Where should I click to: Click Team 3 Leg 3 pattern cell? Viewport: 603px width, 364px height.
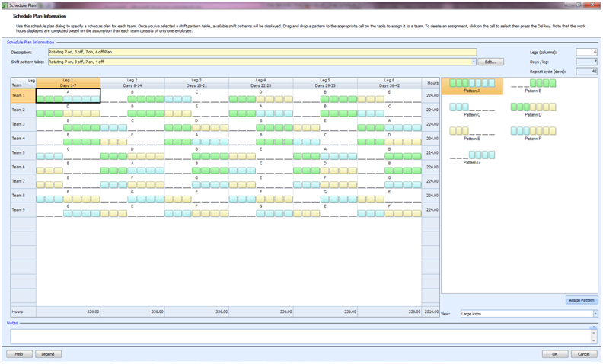coord(196,124)
